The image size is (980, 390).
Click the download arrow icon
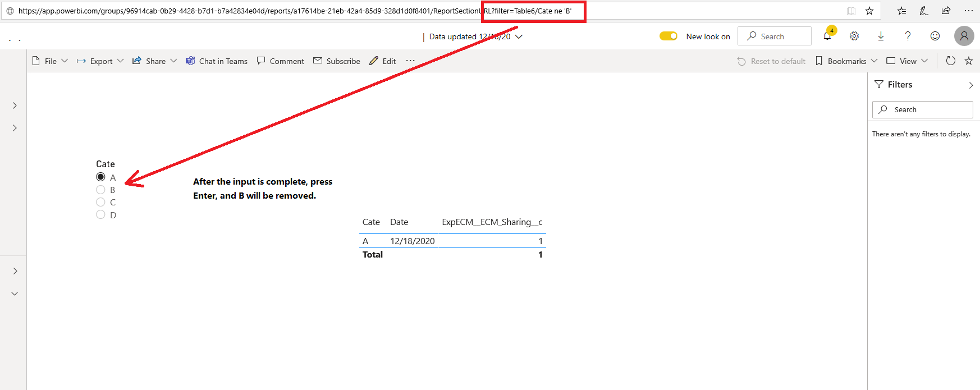click(881, 36)
